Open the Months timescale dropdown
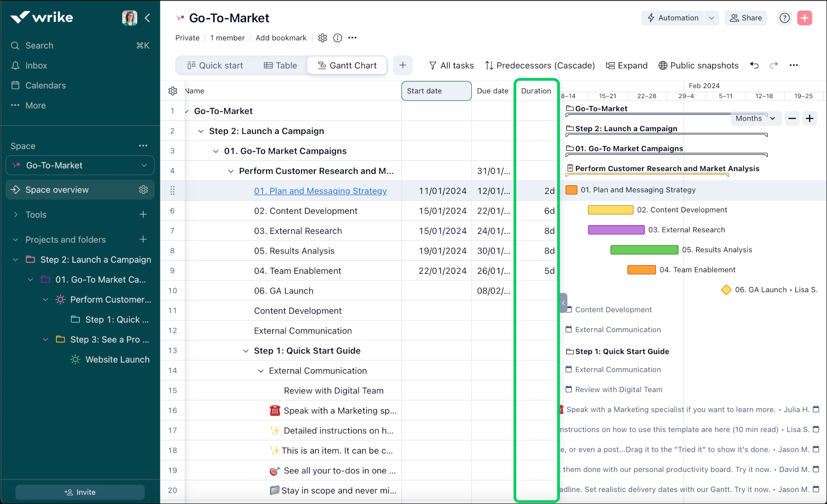The image size is (827, 504). (x=755, y=118)
